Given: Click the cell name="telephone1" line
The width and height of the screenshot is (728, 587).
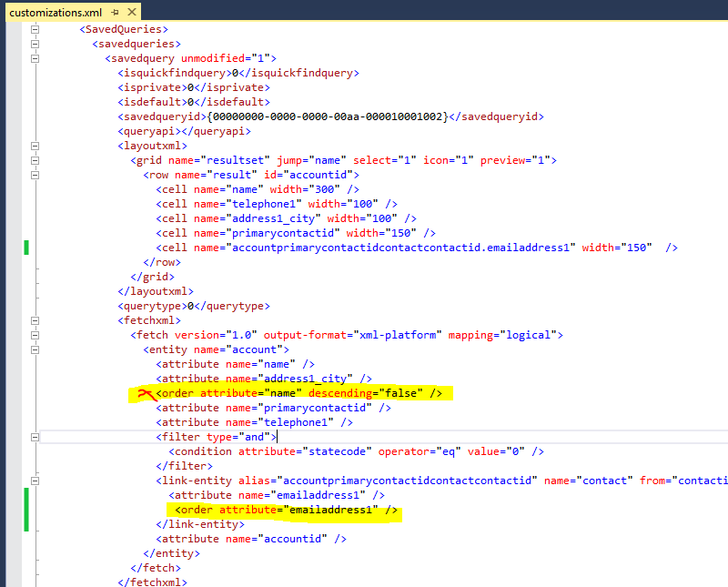Looking at the screenshot, I should pyautogui.click(x=277, y=204).
